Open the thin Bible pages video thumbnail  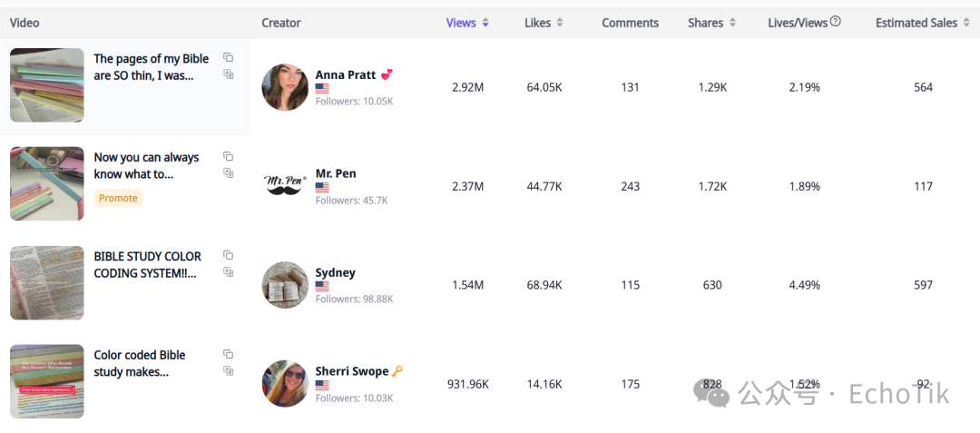[47, 85]
